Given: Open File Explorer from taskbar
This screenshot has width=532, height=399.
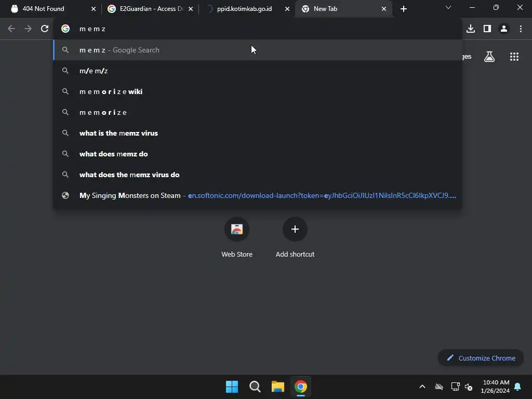Looking at the screenshot, I should pos(277,387).
